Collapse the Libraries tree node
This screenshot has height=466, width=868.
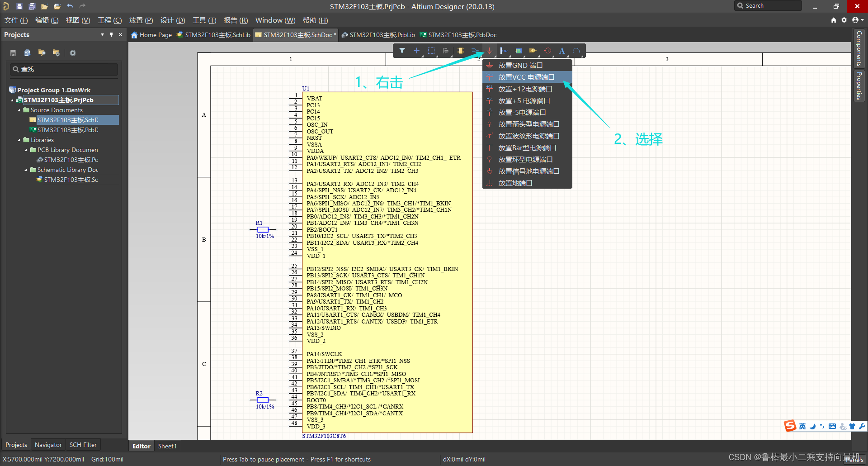coord(19,140)
